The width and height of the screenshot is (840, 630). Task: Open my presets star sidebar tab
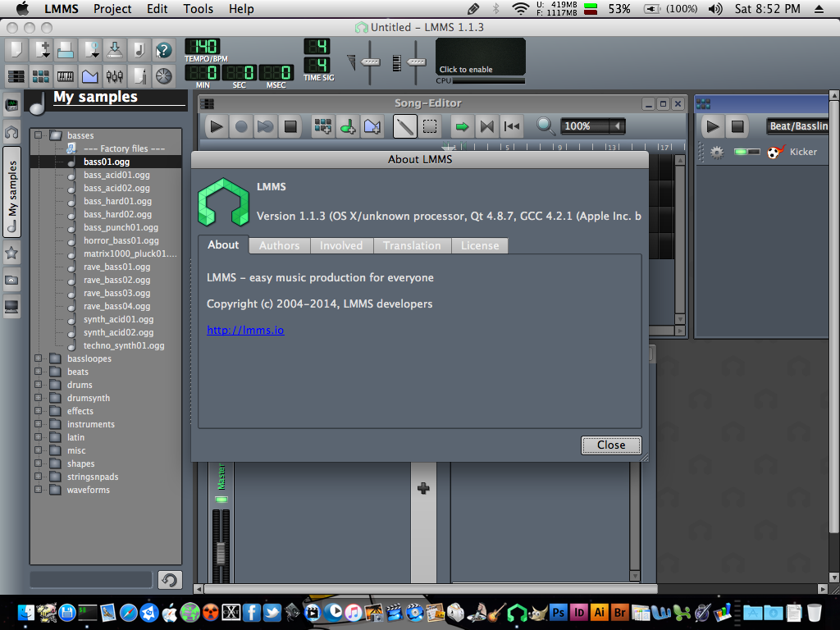pyautogui.click(x=11, y=253)
